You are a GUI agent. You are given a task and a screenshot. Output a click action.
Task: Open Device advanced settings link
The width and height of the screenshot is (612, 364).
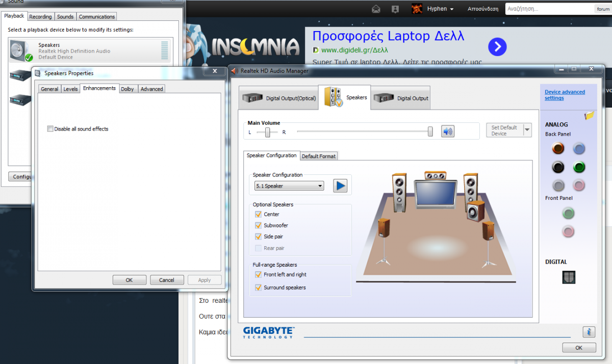coord(565,95)
